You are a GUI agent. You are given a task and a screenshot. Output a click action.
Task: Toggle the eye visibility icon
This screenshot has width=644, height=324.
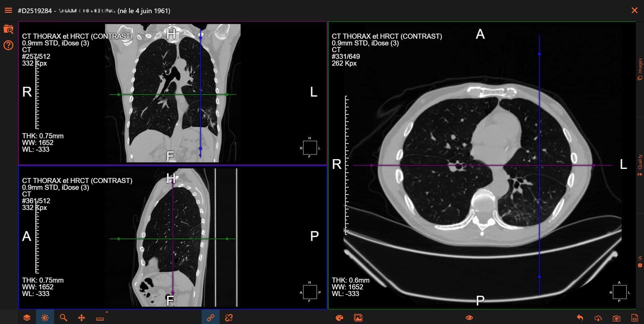469,318
